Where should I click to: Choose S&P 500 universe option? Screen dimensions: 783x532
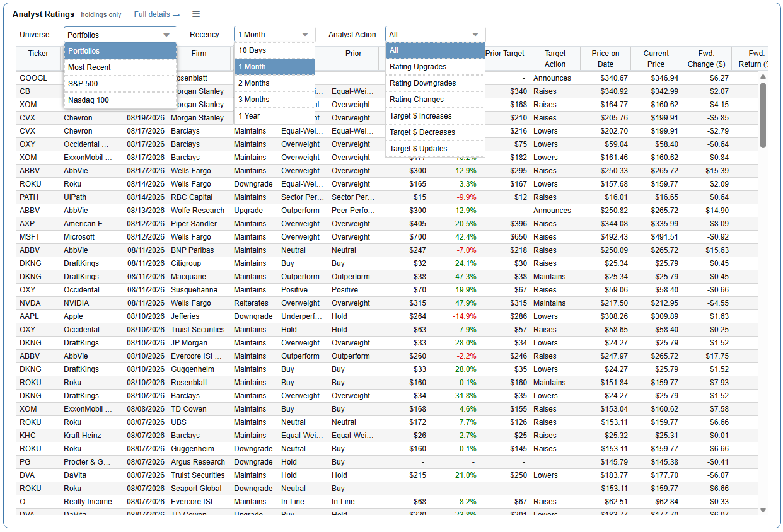120,84
